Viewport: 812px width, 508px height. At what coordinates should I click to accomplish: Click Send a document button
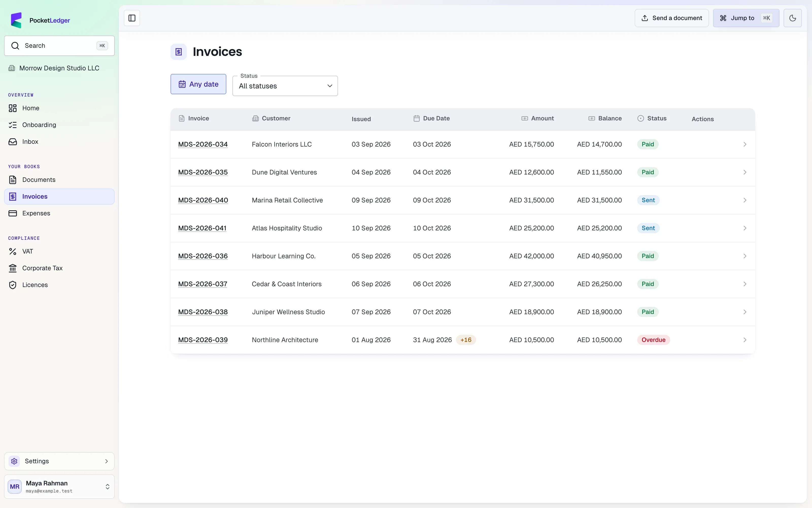click(x=671, y=18)
